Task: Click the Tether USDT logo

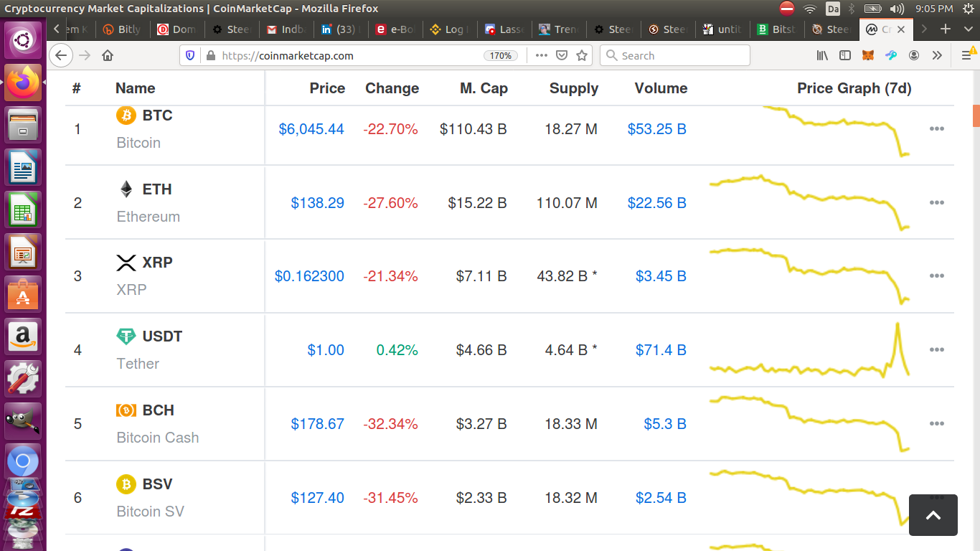Action: pos(126,336)
